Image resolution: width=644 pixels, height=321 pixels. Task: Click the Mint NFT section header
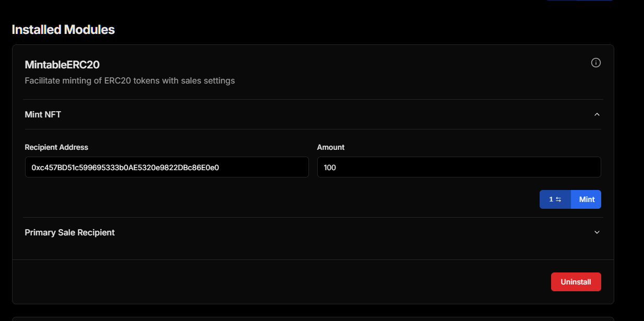pyautogui.click(x=43, y=114)
